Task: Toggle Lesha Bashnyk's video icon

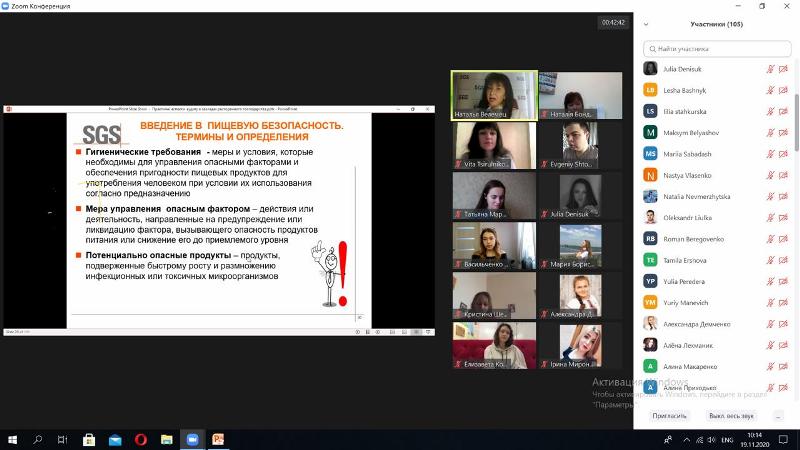Action: tap(783, 90)
